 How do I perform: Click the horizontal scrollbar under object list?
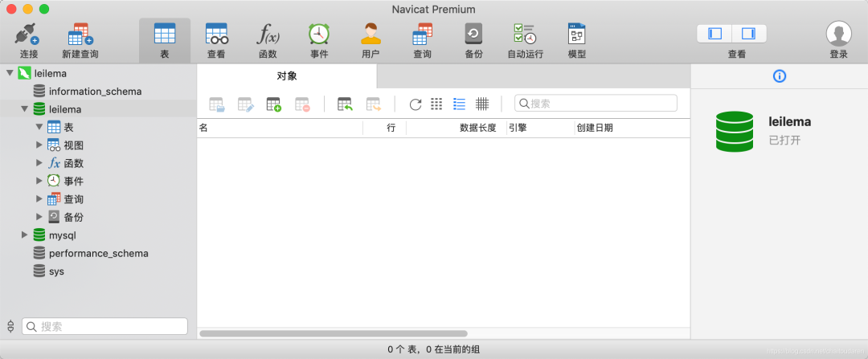(334, 333)
